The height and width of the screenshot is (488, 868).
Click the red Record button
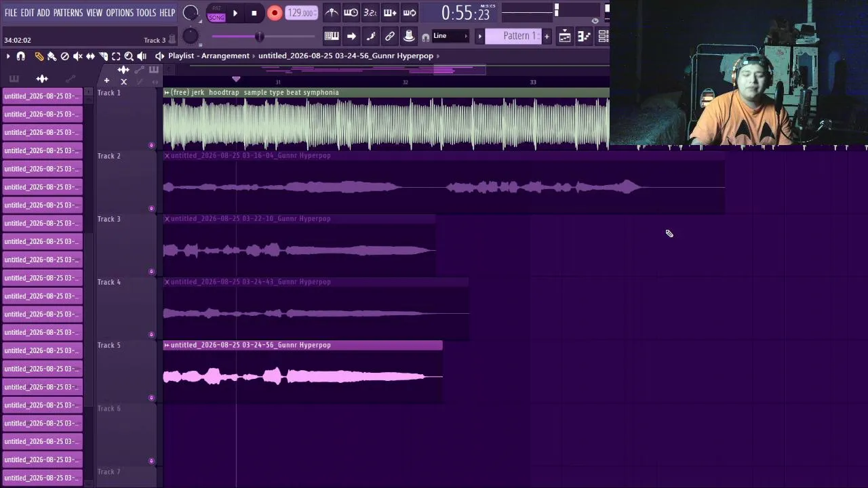click(x=275, y=13)
